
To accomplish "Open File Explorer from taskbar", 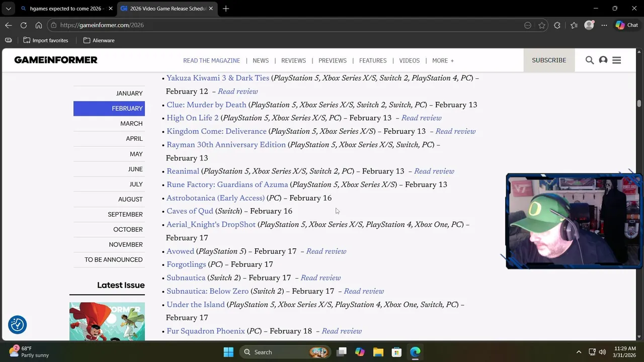I will pyautogui.click(x=378, y=352).
